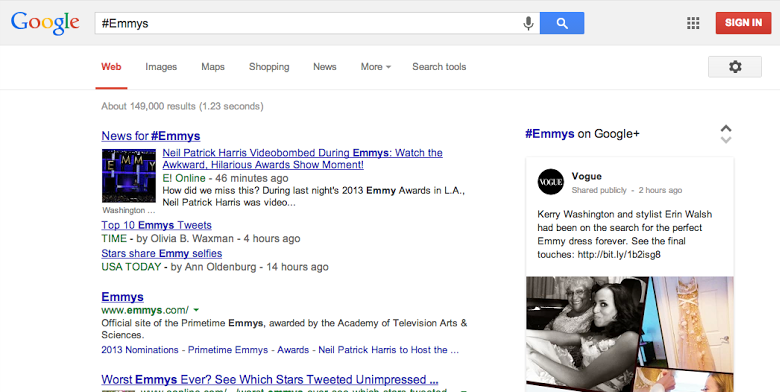
Task: Click the Google logo
Action: pyautogui.click(x=45, y=23)
